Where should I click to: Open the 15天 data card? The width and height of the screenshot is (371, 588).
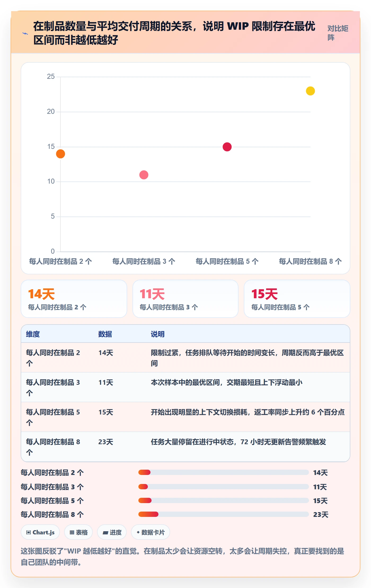point(297,299)
